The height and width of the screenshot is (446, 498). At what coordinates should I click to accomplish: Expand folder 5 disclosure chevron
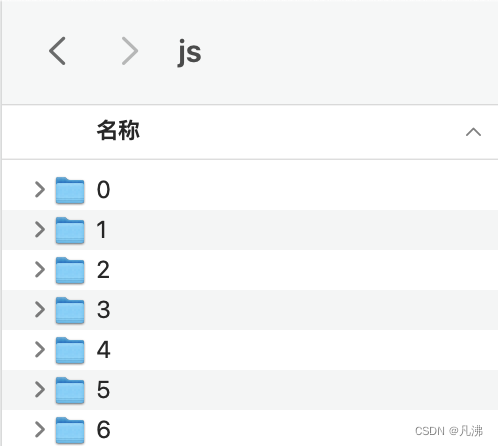coord(40,390)
